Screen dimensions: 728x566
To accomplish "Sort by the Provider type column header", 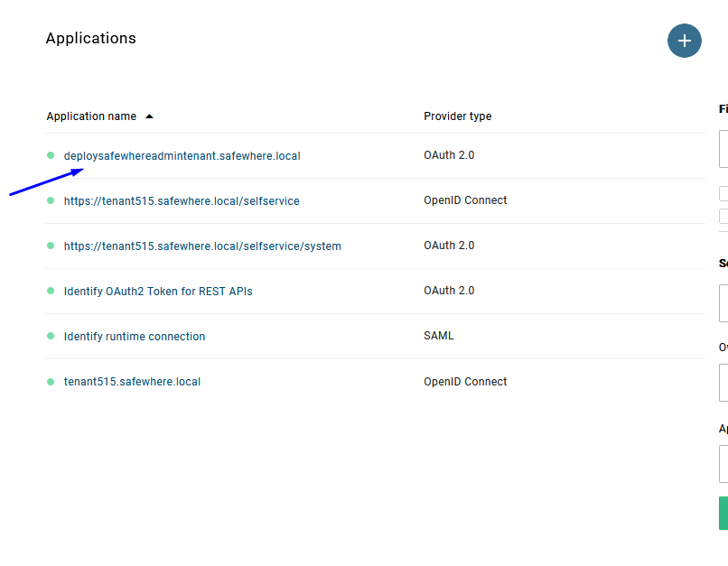I will tap(457, 116).
